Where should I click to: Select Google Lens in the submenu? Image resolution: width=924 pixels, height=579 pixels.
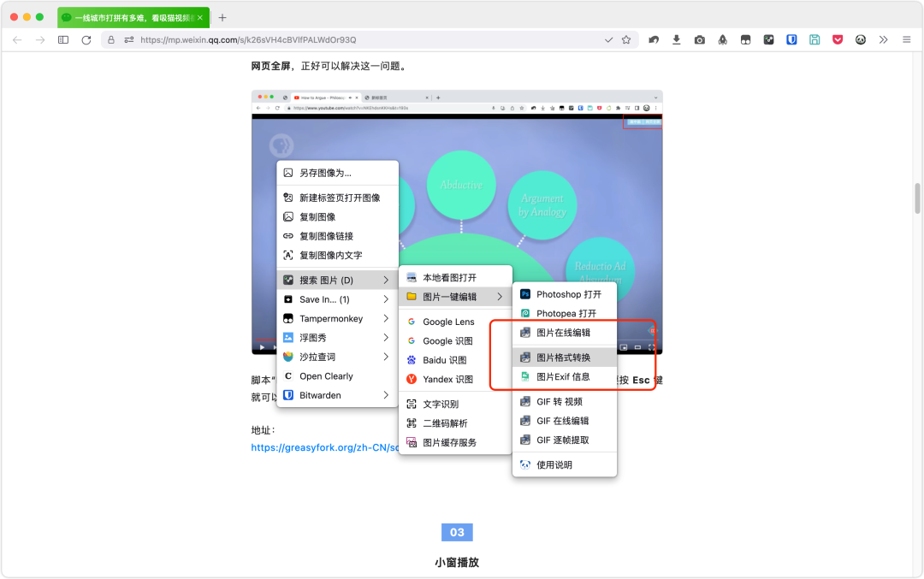click(x=455, y=322)
